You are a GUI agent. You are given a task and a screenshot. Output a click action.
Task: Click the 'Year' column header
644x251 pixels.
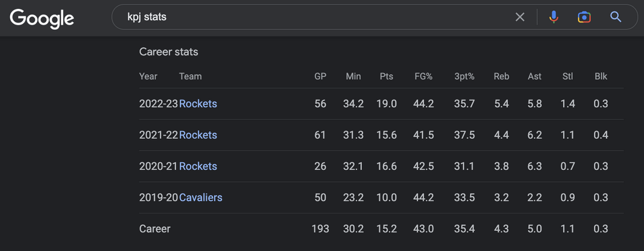click(x=148, y=76)
